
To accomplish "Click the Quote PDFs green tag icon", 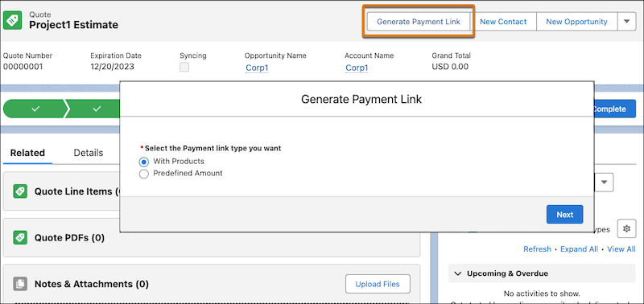I will (x=19, y=237).
